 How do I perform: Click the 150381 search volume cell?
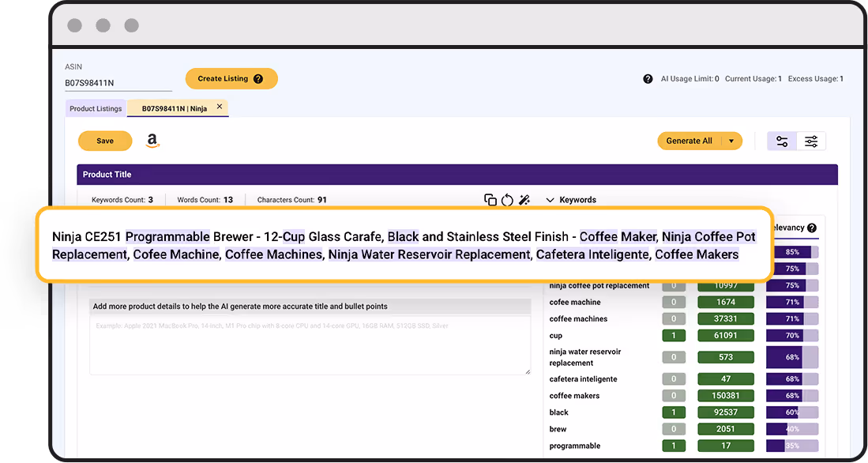(x=726, y=396)
